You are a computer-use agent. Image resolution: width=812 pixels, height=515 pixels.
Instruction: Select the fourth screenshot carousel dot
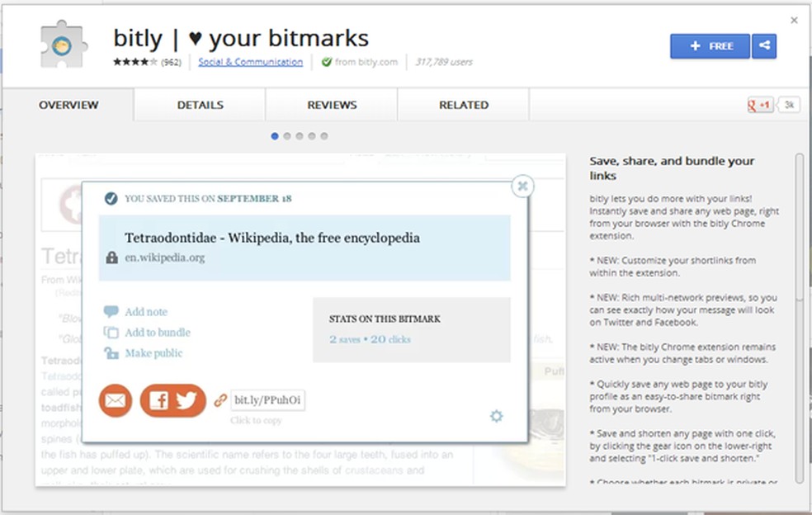[x=312, y=136]
